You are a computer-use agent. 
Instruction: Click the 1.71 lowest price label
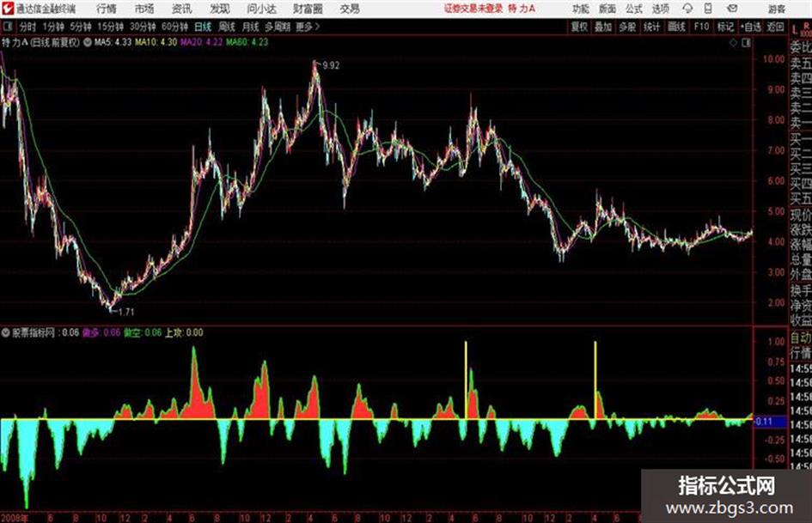125,312
